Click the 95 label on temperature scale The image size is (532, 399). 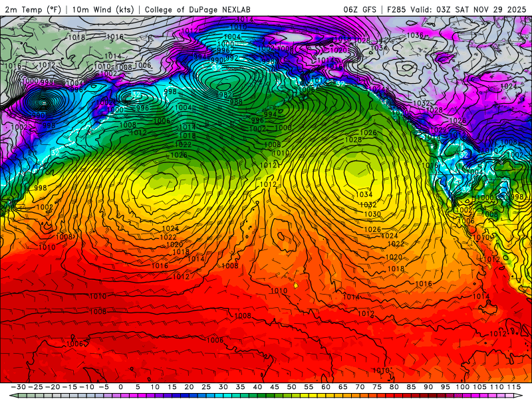coord(445,387)
